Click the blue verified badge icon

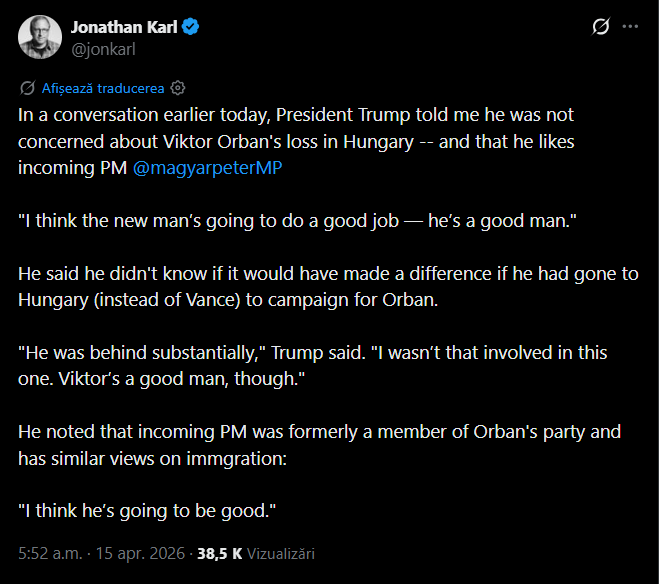pos(190,27)
